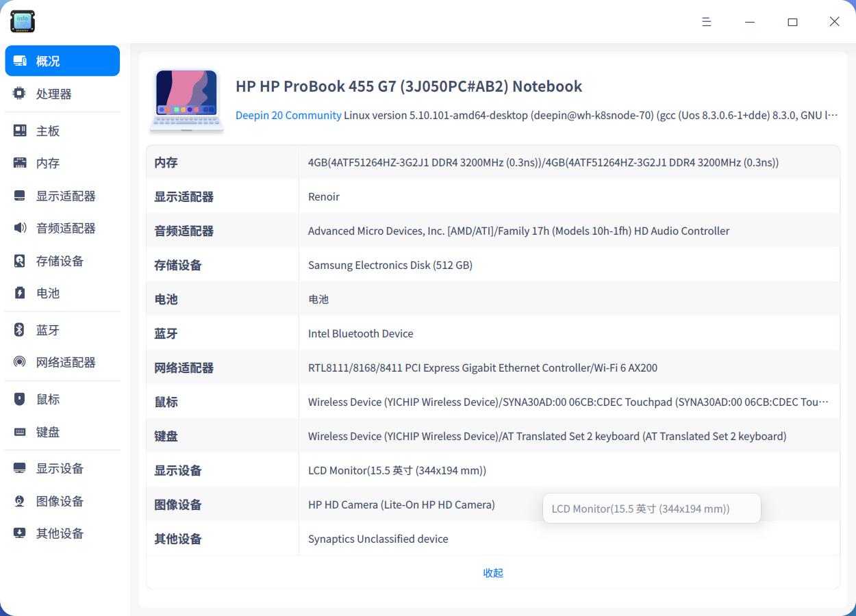Click the truncated 鼠标 value row
This screenshot has height=616, width=856.
click(568, 402)
